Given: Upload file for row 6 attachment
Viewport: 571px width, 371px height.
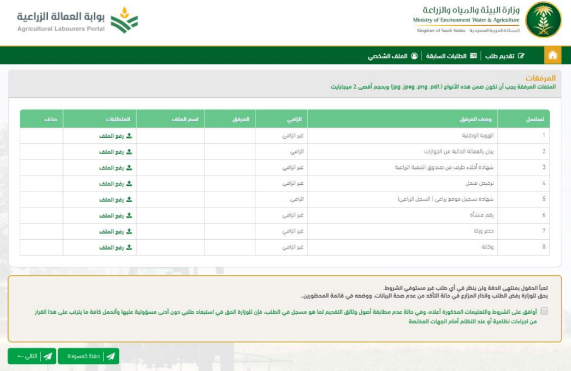Looking at the screenshot, I should tap(115, 216).
